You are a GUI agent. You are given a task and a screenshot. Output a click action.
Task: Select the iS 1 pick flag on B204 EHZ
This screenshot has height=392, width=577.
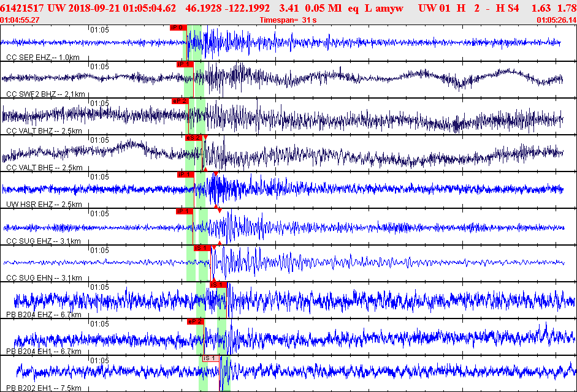[218, 285]
